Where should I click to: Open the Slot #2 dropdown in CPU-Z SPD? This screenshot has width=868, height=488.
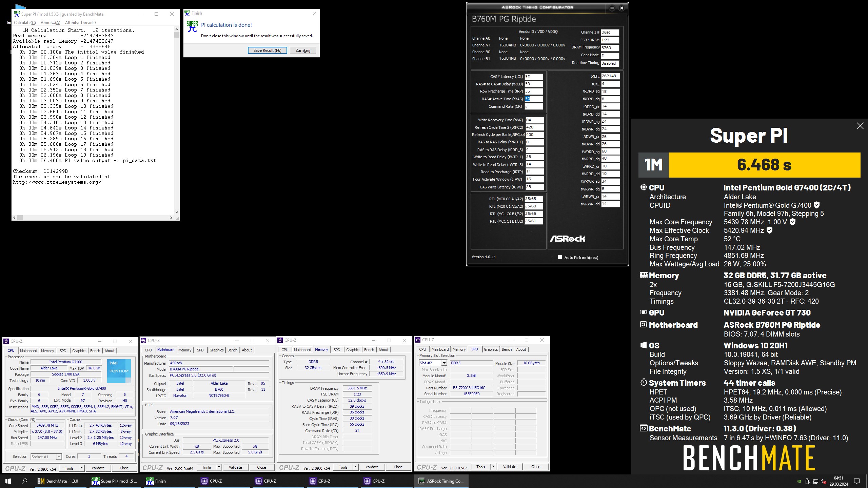click(x=444, y=363)
